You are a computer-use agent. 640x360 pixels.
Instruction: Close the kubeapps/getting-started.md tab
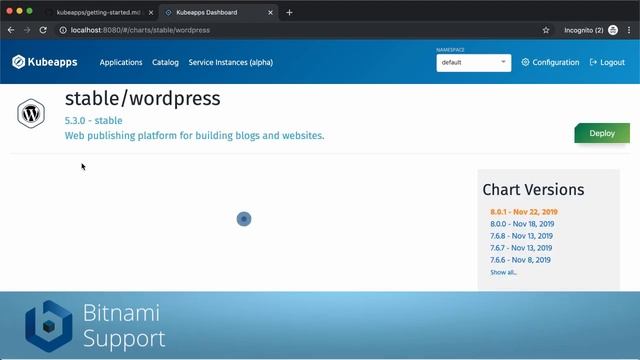pyautogui.click(x=151, y=13)
